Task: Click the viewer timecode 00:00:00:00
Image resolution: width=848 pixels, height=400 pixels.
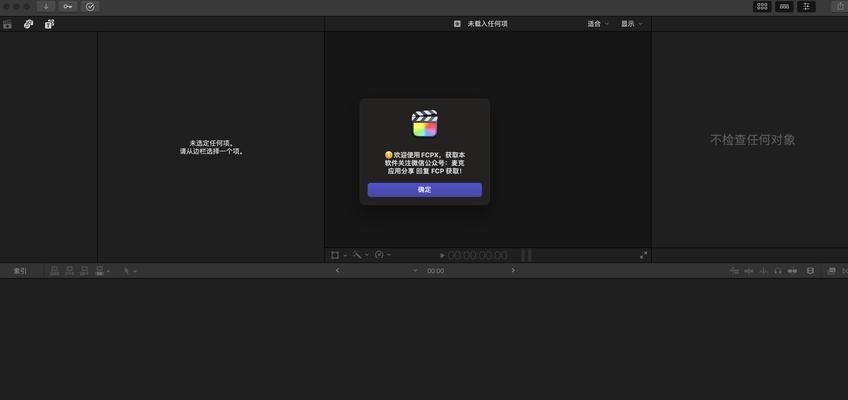Action: click(478, 256)
